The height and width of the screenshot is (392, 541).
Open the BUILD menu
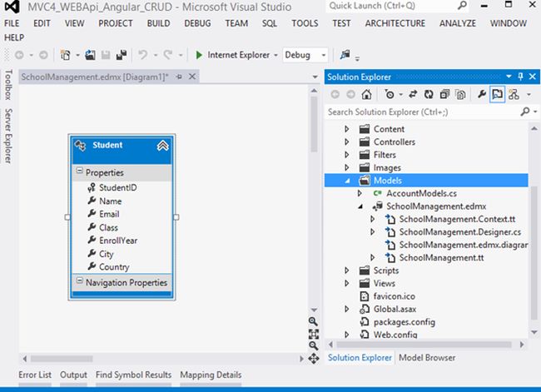(159, 23)
